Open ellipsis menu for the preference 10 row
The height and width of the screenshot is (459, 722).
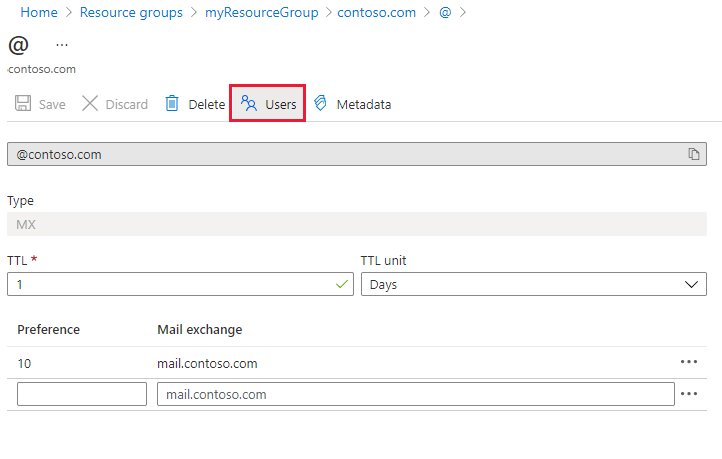point(689,362)
